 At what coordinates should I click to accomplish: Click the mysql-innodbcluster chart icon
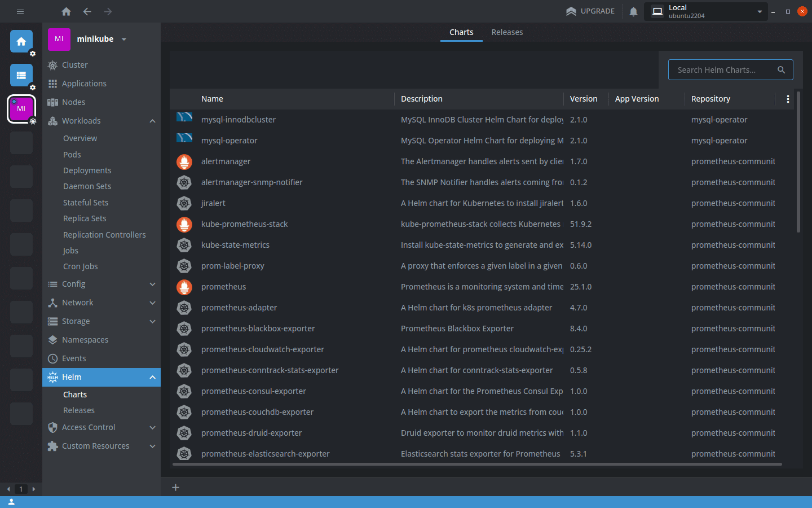184,117
